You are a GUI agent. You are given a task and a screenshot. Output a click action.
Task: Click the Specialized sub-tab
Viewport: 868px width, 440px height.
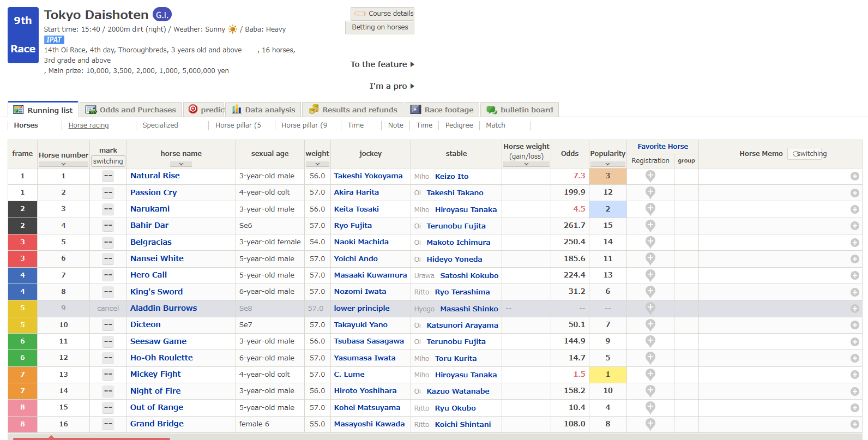[160, 125]
